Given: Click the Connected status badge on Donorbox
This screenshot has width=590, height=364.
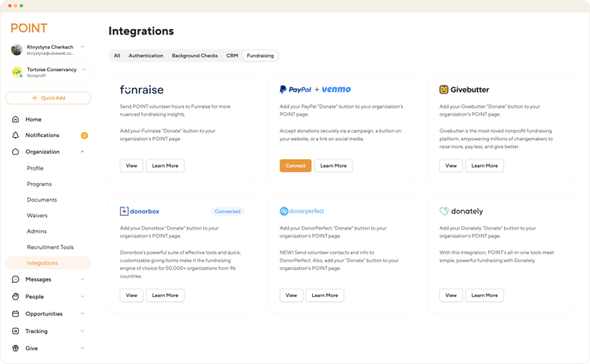Looking at the screenshot, I should [227, 212].
